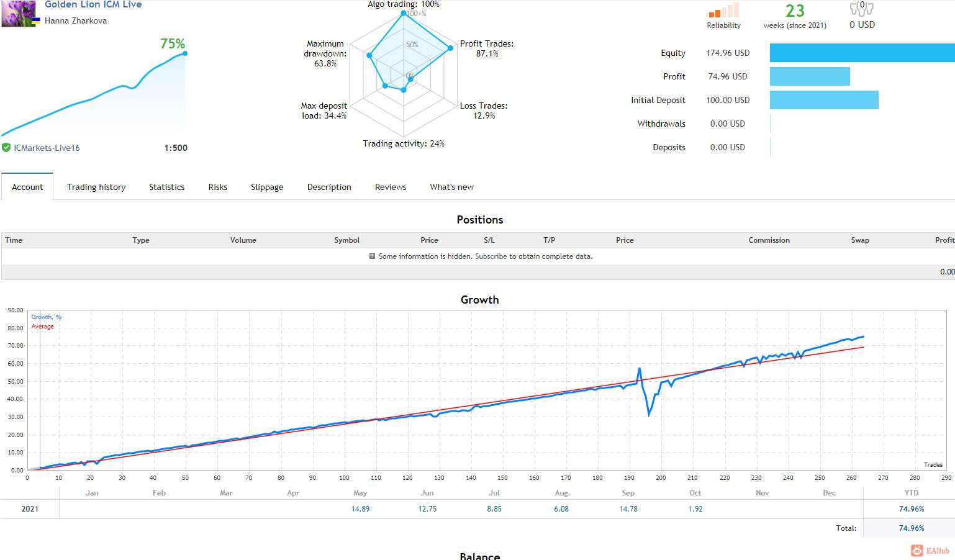Screen dimensions: 955x560
Task: Click the small growth chart under the signal name
Action: tap(94, 93)
